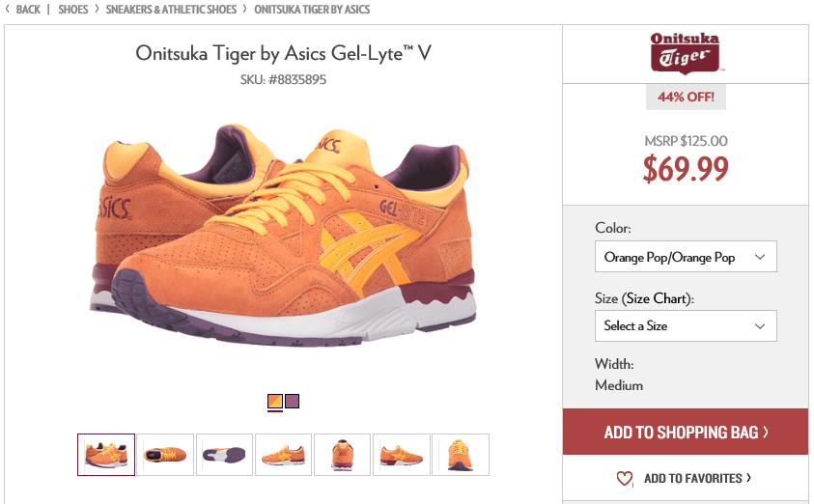
Task: Click the back chevron arrow in breadcrumb
Action: click(8, 9)
